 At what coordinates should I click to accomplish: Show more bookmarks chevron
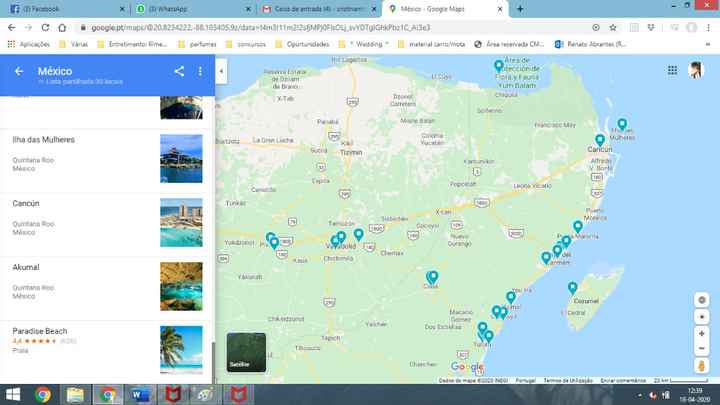coord(708,44)
